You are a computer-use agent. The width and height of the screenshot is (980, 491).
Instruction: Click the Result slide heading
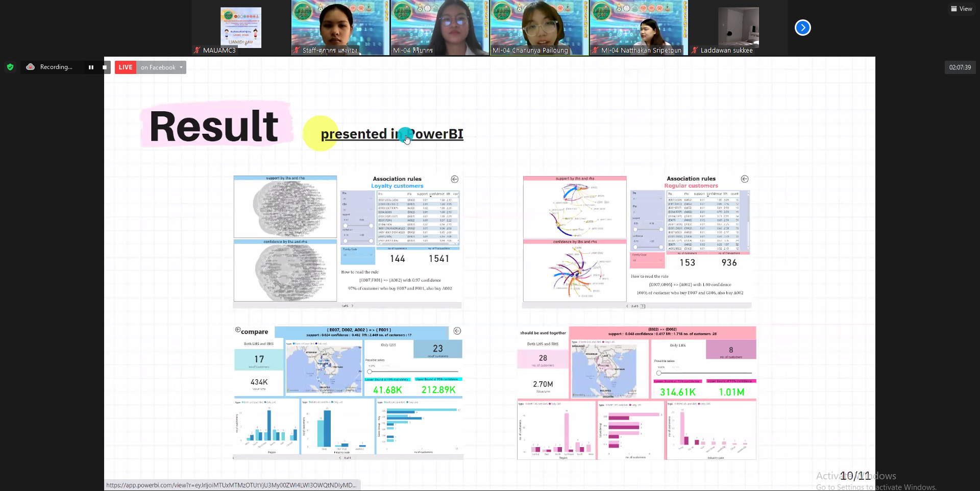click(214, 127)
